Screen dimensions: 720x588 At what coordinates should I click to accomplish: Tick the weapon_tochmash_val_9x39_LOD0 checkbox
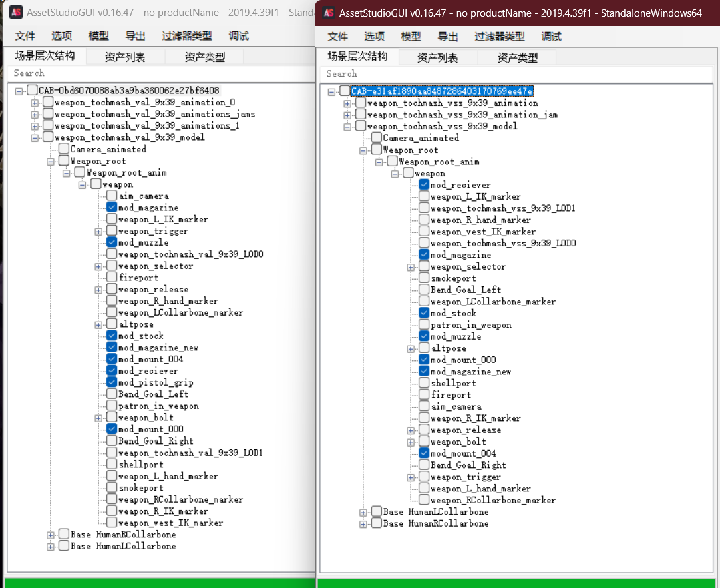point(112,254)
